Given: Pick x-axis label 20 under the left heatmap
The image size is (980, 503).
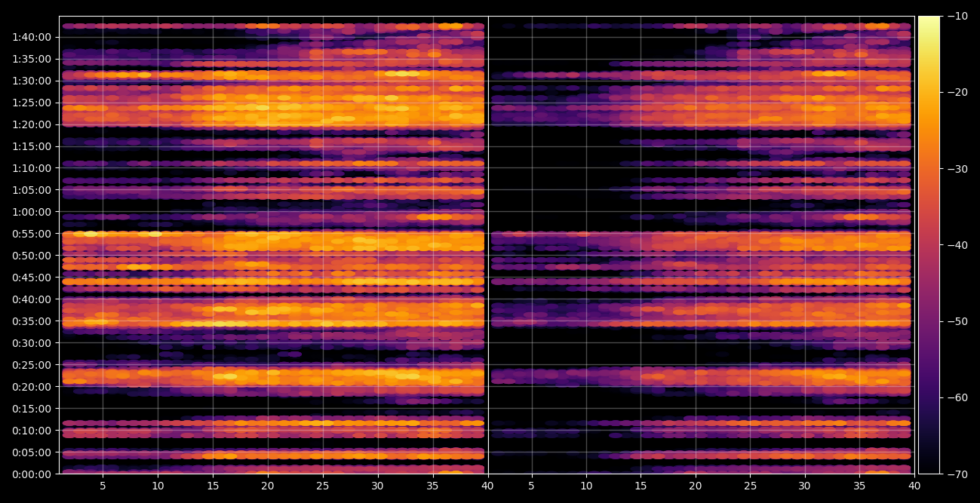Looking at the screenshot, I should click(x=268, y=486).
